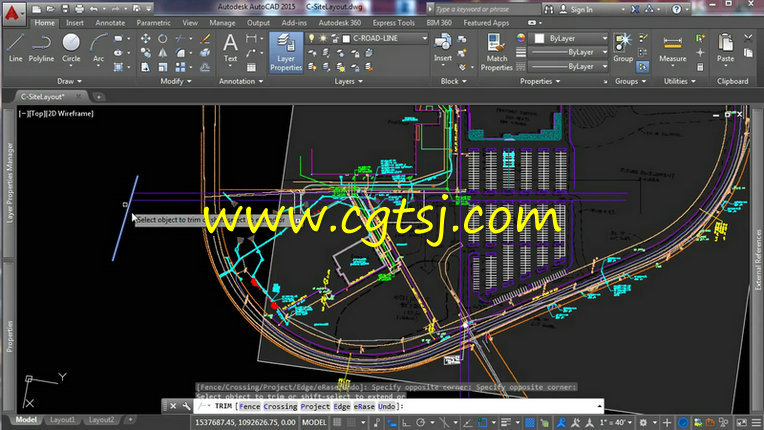Toggle MODEL space button in status bar

(314, 422)
